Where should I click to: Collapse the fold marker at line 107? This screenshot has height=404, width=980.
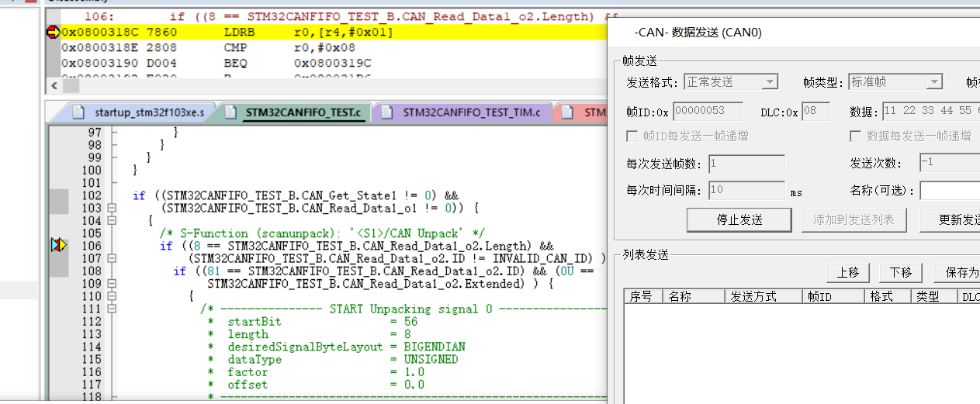[x=112, y=258]
